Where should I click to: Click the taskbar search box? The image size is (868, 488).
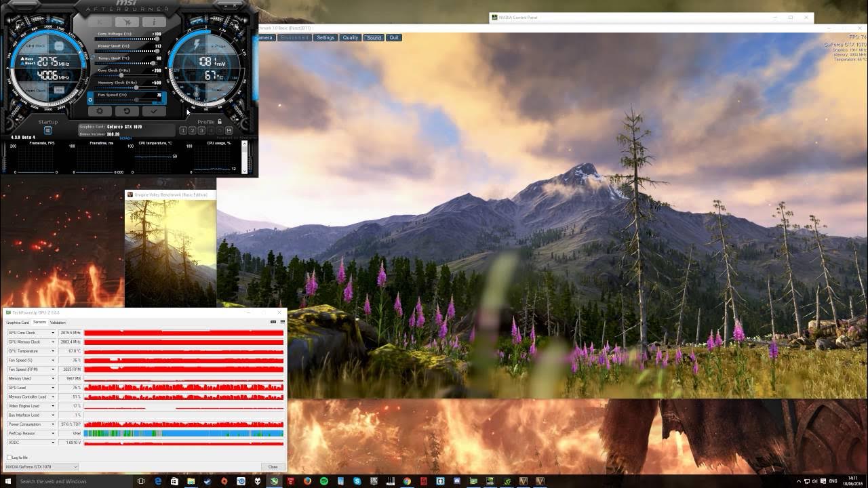(x=75, y=481)
